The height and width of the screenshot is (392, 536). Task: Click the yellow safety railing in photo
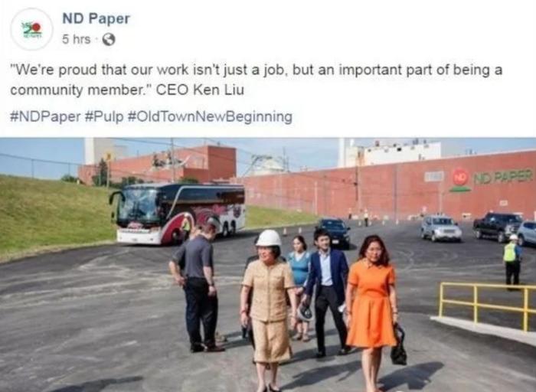click(487, 304)
